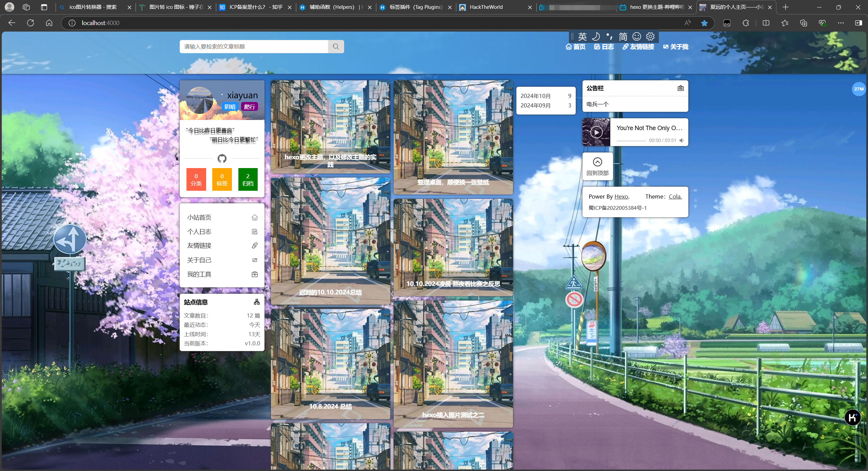The height and width of the screenshot is (471, 868).
Task: Open 友情链接 in top navigation
Action: pyautogui.click(x=638, y=47)
